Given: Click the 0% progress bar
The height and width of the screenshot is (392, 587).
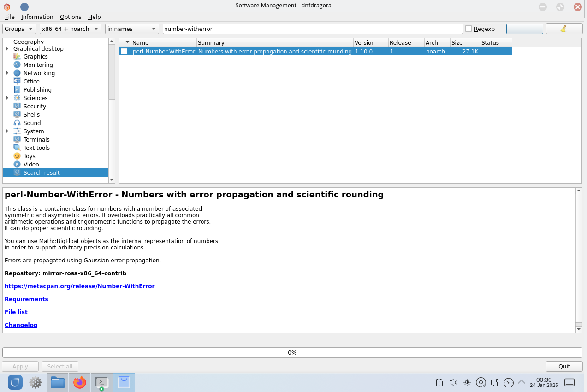Looking at the screenshot, I should [x=292, y=352].
